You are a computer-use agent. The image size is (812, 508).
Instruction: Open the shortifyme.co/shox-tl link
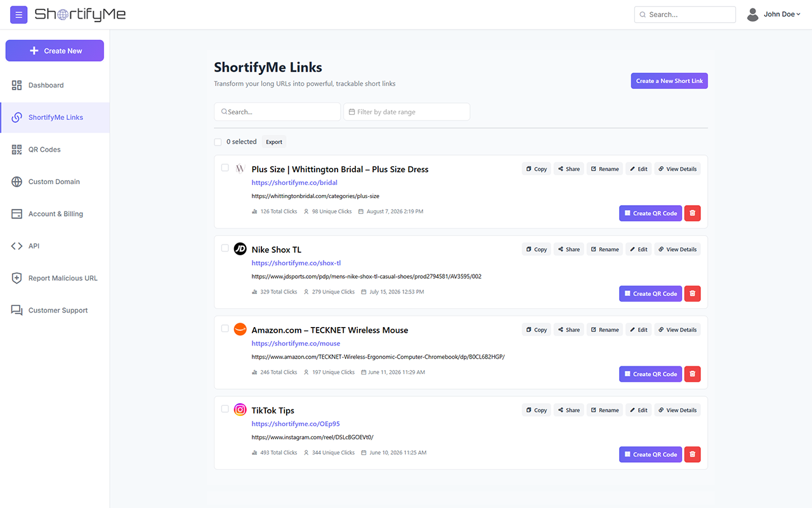tap(296, 263)
